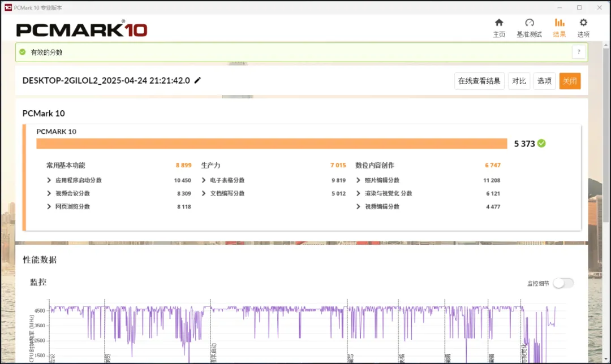Click the 性能数据 section heading

(x=40, y=259)
